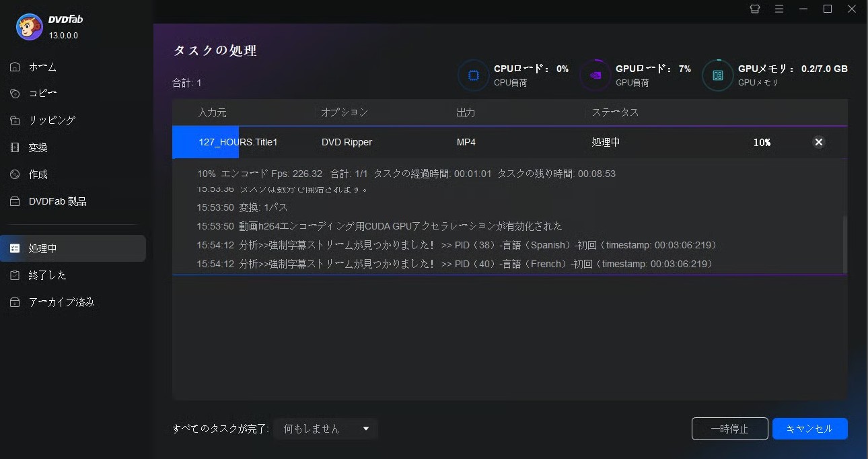
Task: Click the log panel vertical scrollbar
Action: (x=845, y=244)
